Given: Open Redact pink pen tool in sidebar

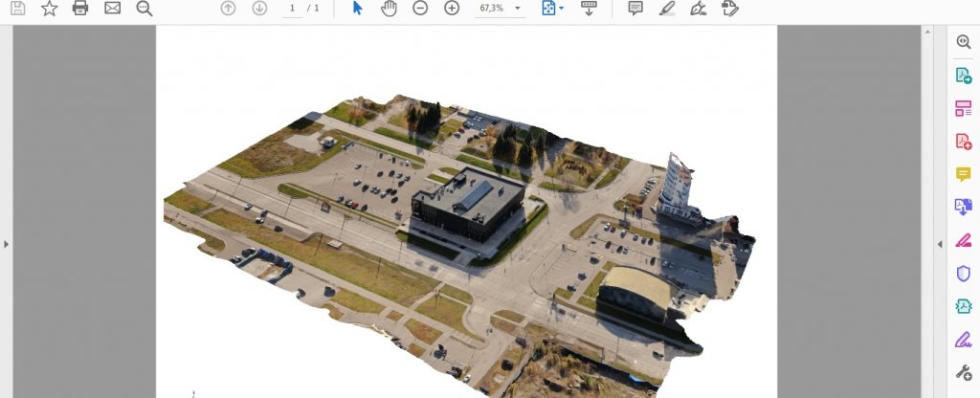Looking at the screenshot, I should pyautogui.click(x=964, y=240).
